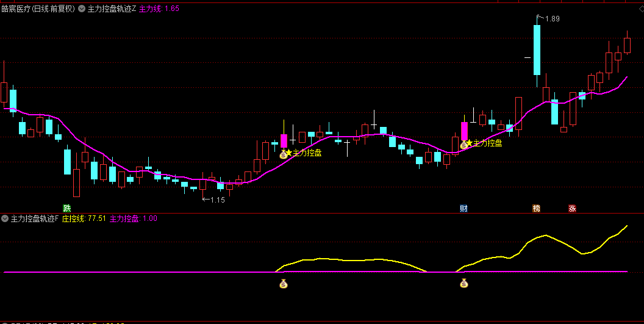
Task: Click the 1.89 high price label
Action: [x=553, y=19]
